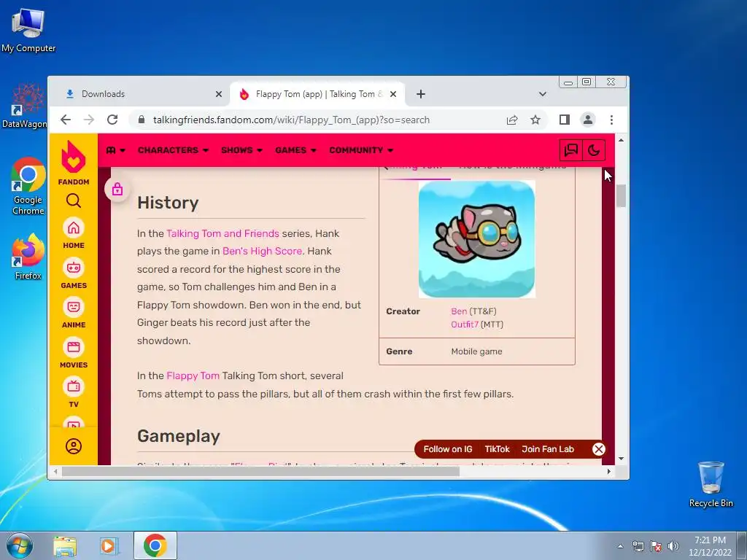Click horizontal scroll left arrow
The height and width of the screenshot is (560, 747).
55,472
